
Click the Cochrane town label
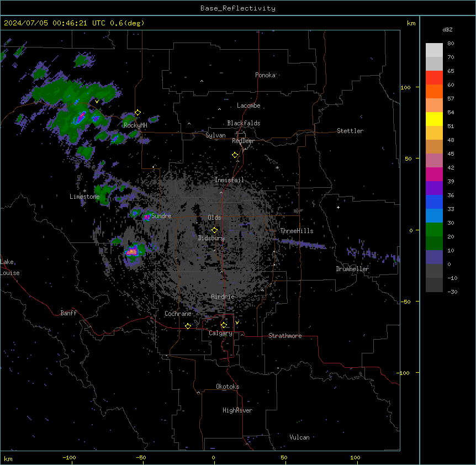click(x=178, y=314)
